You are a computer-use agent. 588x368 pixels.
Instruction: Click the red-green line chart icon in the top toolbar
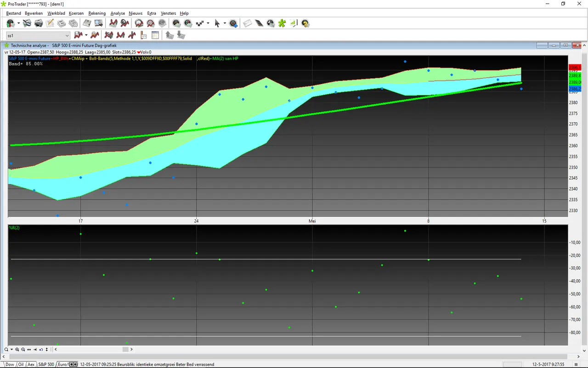113,23
